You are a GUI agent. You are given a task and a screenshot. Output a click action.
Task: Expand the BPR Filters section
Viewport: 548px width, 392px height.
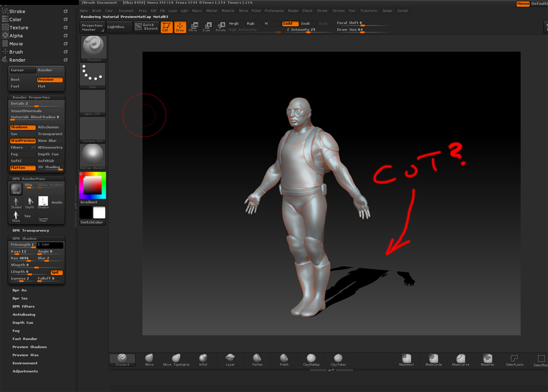[23, 306]
